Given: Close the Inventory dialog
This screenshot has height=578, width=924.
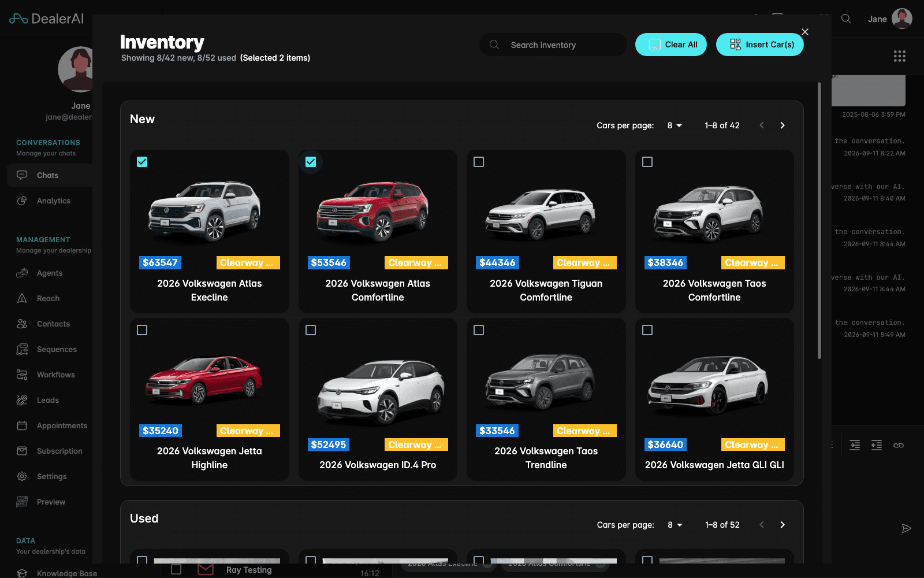Looking at the screenshot, I should coord(805,32).
